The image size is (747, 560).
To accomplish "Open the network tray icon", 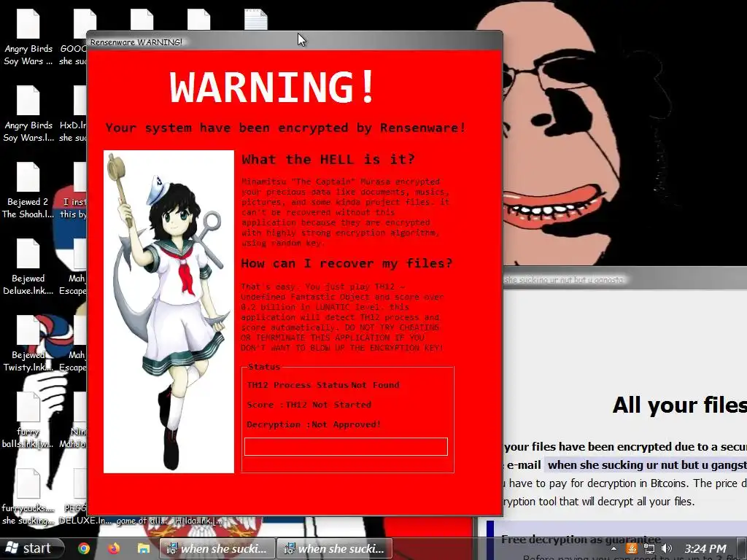I will [649, 548].
